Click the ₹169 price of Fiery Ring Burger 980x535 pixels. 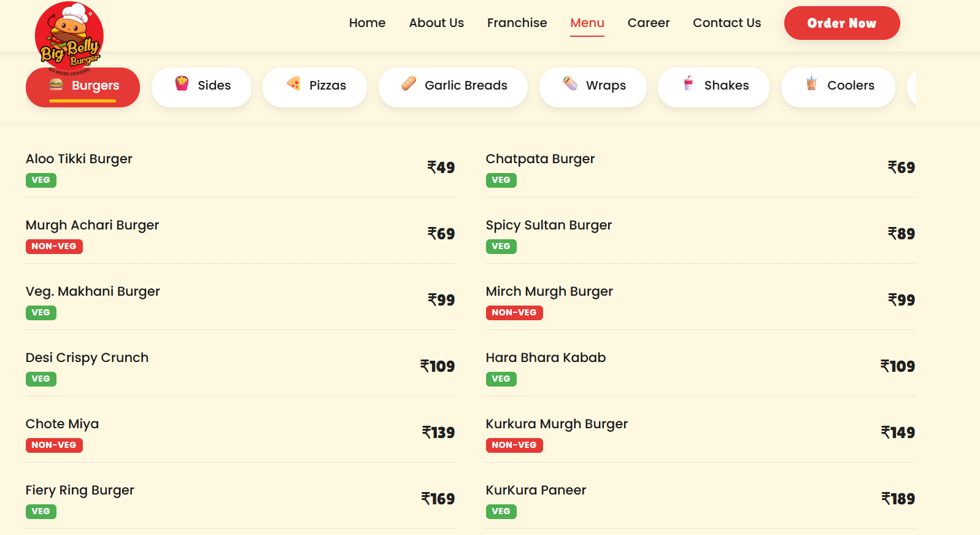coord(438,499)
